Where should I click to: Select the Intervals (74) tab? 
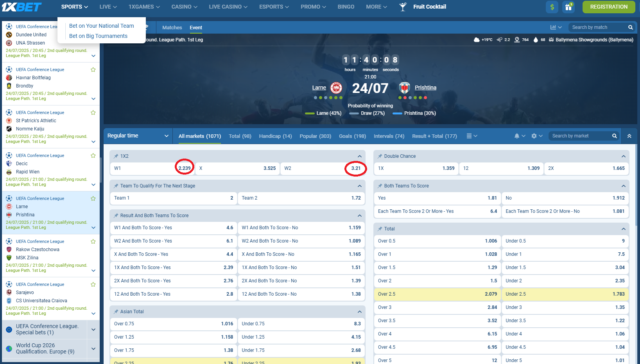point(389,136)
